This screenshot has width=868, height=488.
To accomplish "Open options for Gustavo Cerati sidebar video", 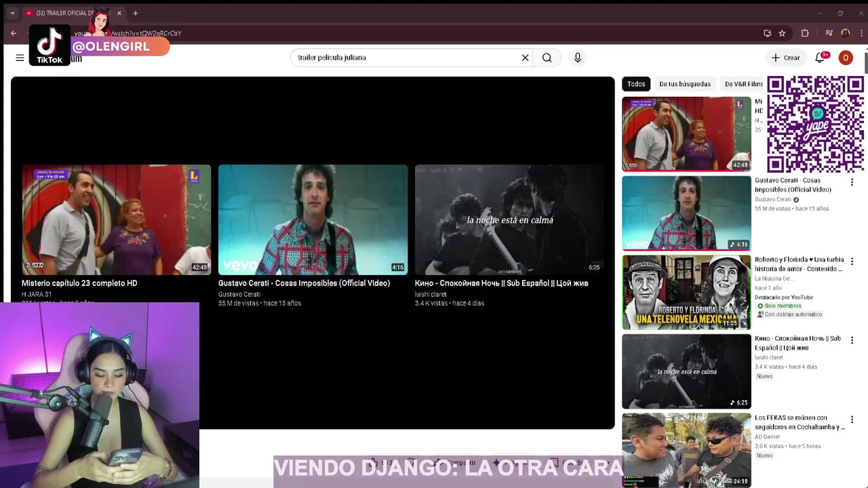I will (x=852, y=182).
